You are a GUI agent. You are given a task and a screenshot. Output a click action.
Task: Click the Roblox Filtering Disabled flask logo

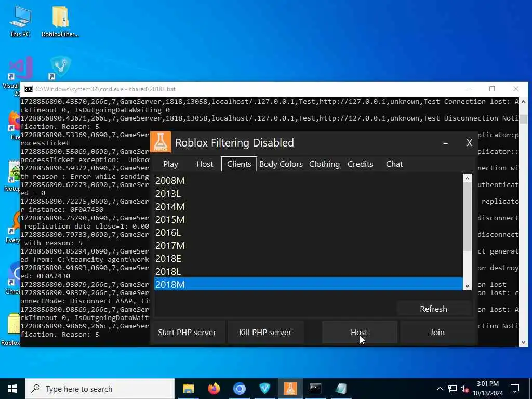(161, 142)
